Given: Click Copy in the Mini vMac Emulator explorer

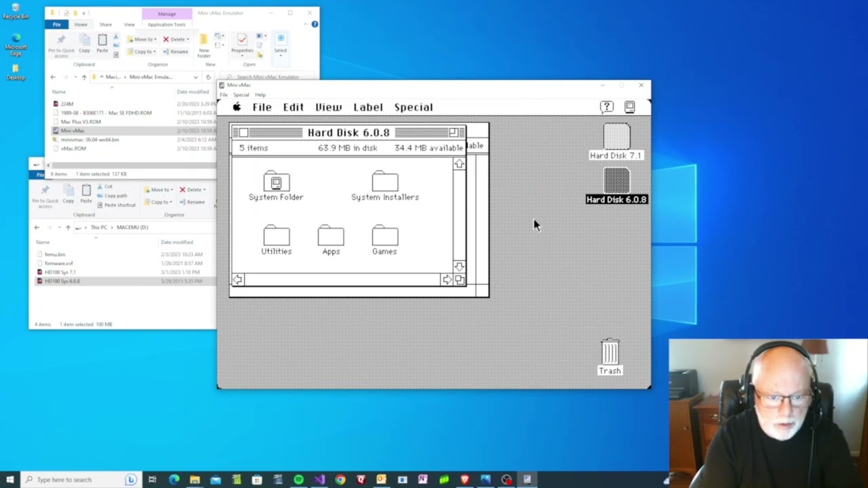Looking at the screenshot, I should click(x=84, y=44).
